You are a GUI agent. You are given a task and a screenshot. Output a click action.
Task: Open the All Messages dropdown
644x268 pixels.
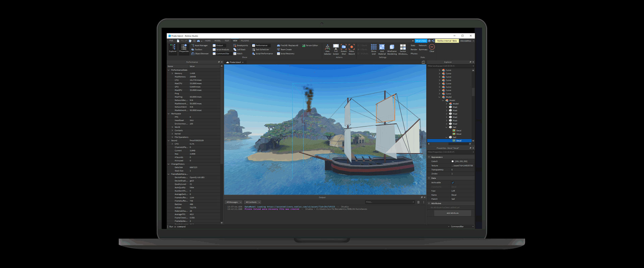pos(233,202)
